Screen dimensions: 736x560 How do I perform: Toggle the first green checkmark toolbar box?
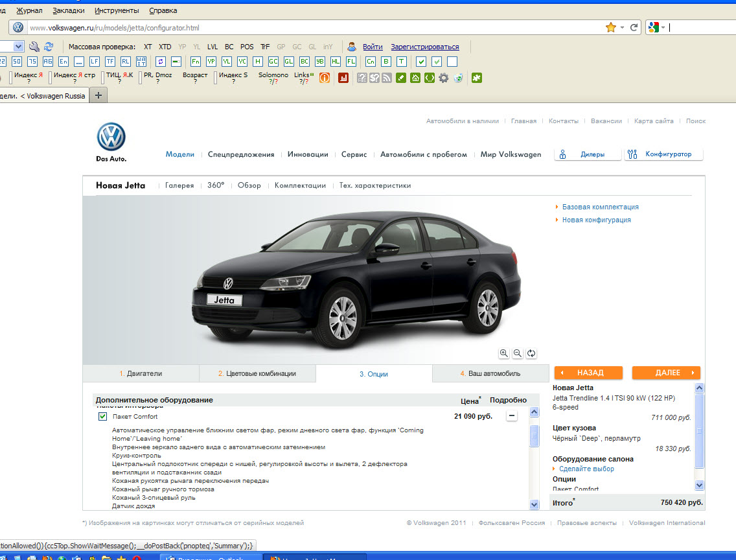pos(421,62)
